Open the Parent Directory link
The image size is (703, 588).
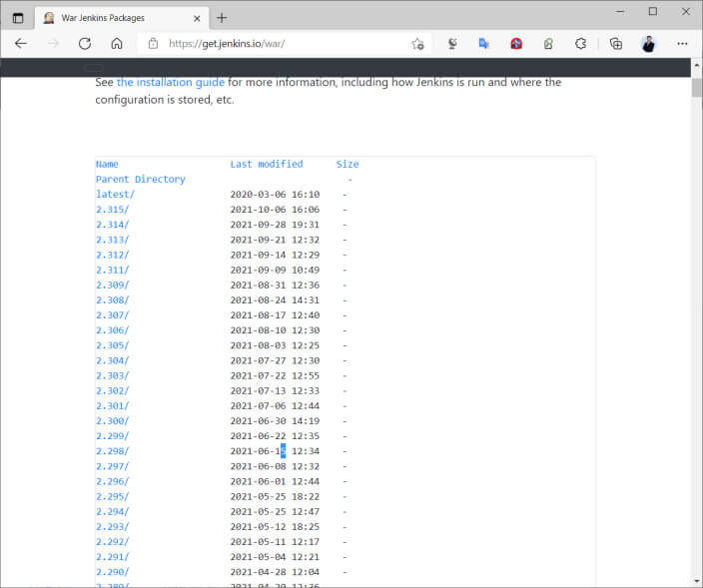coord(141,180)
